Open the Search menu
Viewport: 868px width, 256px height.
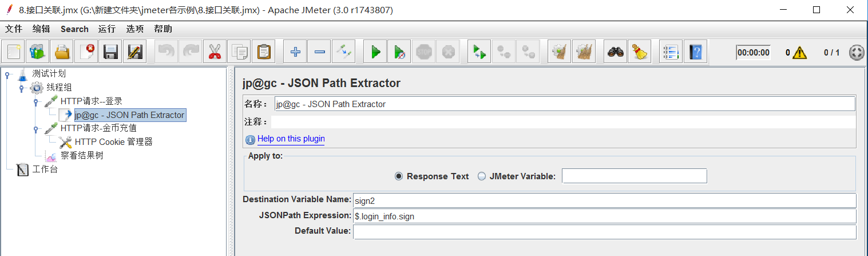[74, 29]
